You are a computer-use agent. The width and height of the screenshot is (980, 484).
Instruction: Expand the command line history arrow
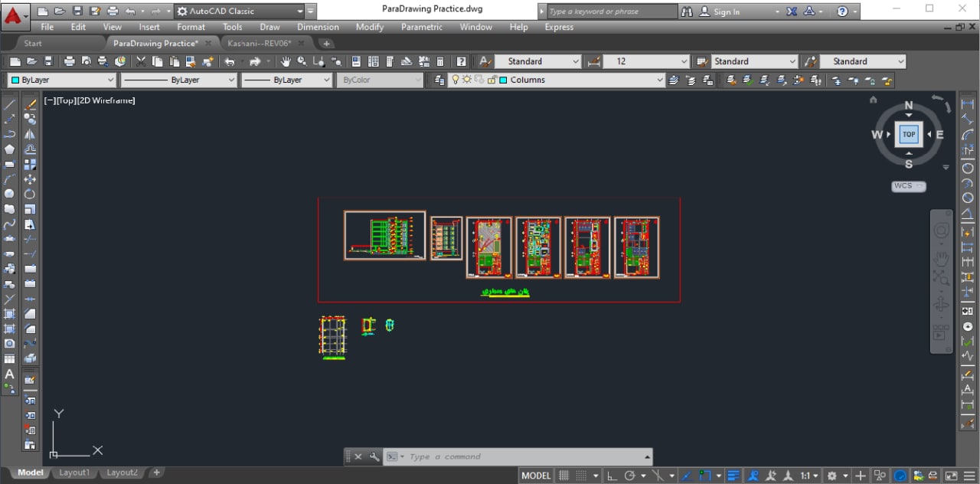pyautogui.click(x=647, y=456)
